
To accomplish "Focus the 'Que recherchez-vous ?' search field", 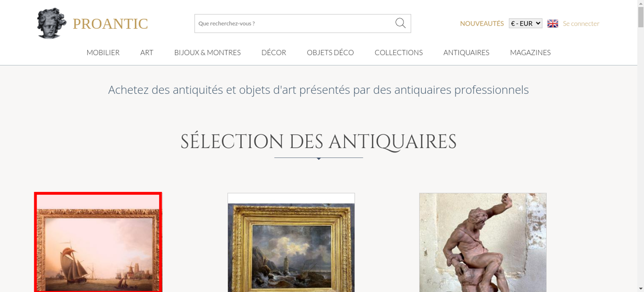I will click(295, 23).
